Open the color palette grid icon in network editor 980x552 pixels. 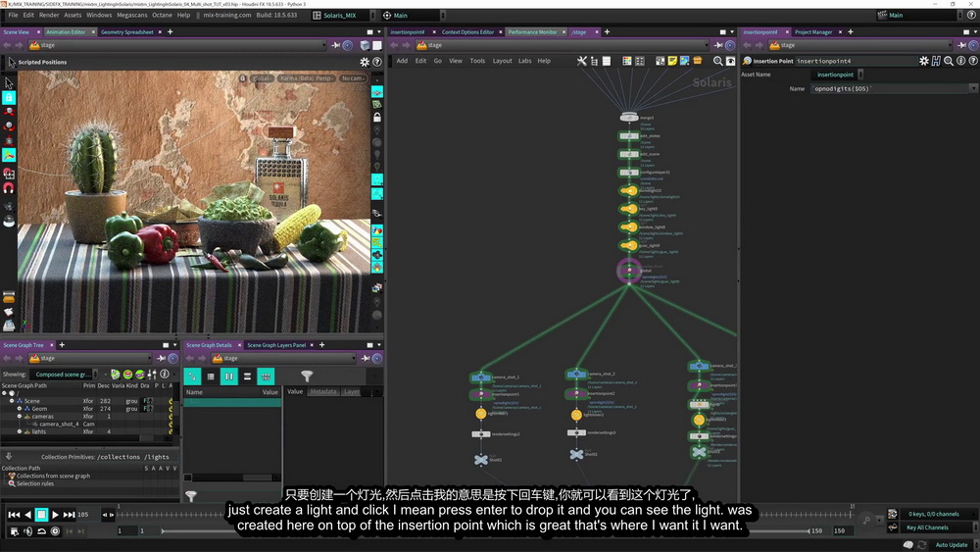click(x=627, y=61)
